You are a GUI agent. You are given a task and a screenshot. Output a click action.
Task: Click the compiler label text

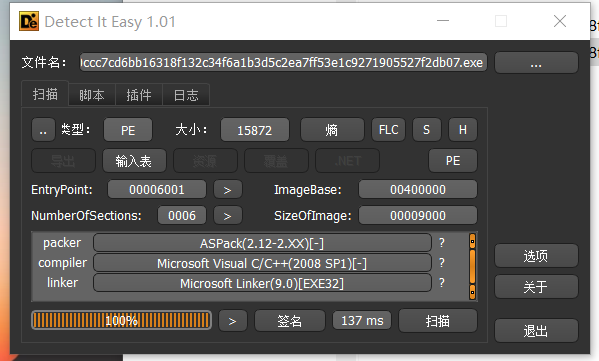pos(63,263)
